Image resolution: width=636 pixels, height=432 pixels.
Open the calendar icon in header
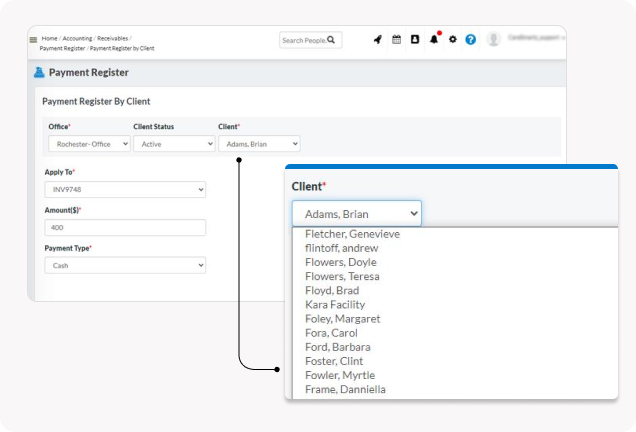click(x=396, y=40)
